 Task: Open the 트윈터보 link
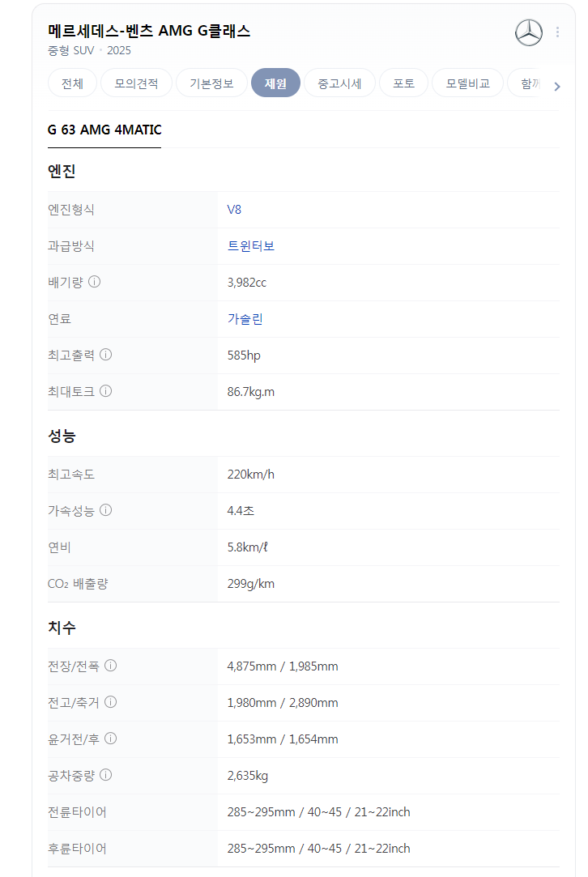pyautogui.click(x=250, y=246)
